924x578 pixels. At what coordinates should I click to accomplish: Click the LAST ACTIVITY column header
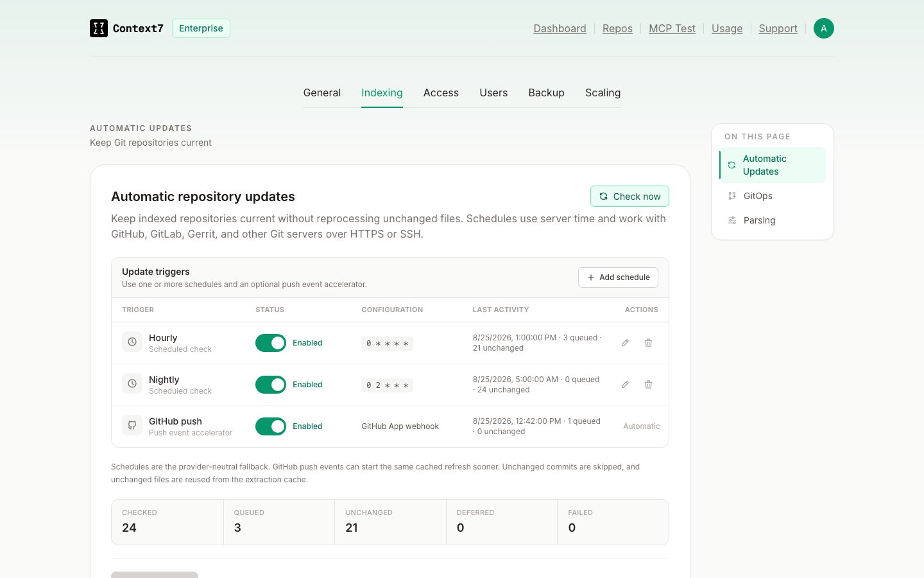[x=501, y=310]
